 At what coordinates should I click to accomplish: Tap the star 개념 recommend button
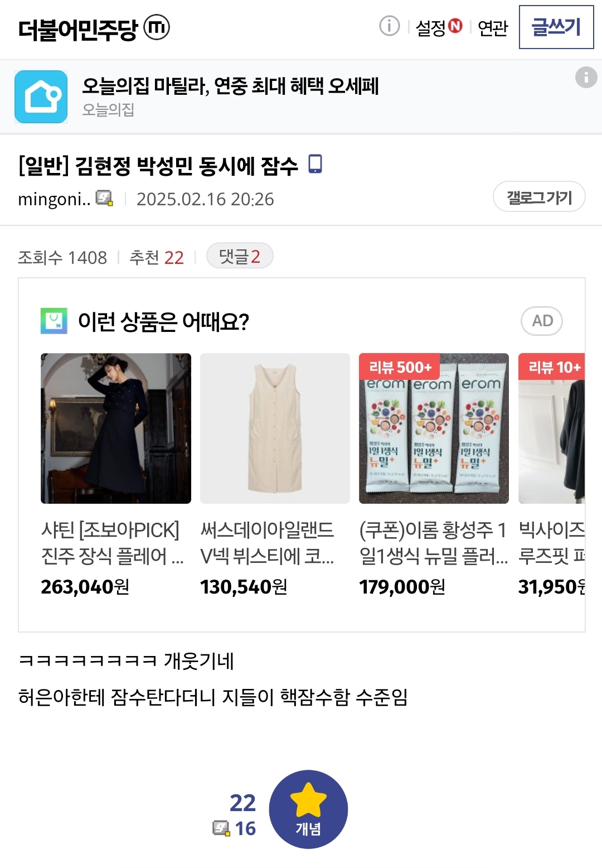point(308,809)
